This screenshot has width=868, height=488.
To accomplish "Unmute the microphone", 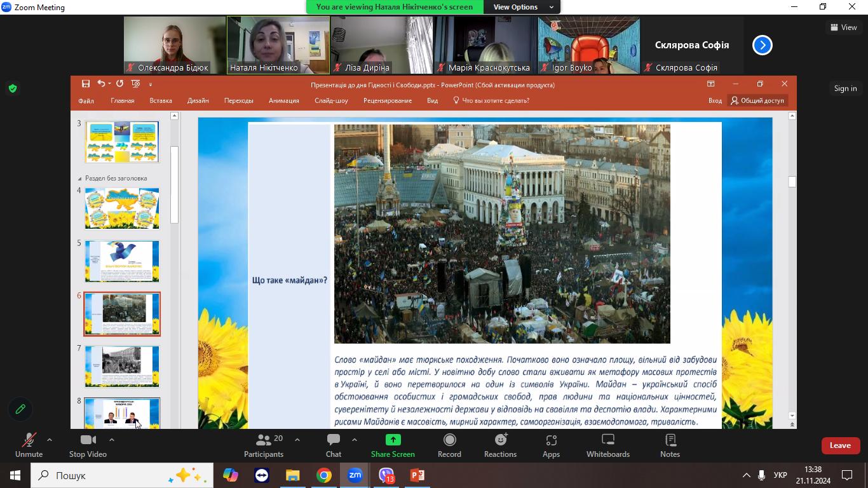I will pos(29,440).
